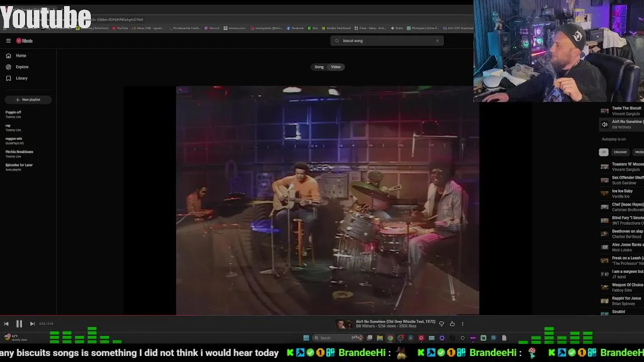Viewport: 644px width, 362px height.
Task: Open the taskbar weather widget
Action: point(15,337)
